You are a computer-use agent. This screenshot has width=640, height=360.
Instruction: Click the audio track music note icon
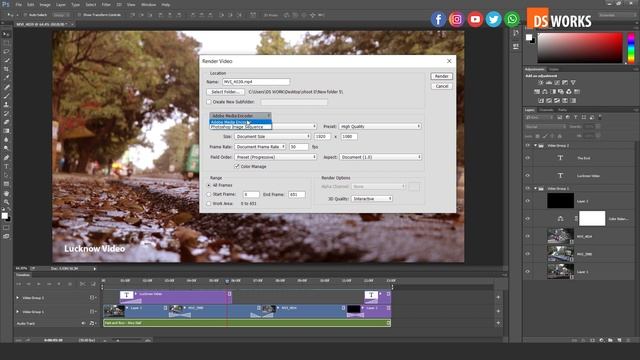pyautogui.click(x=92, y=323)
